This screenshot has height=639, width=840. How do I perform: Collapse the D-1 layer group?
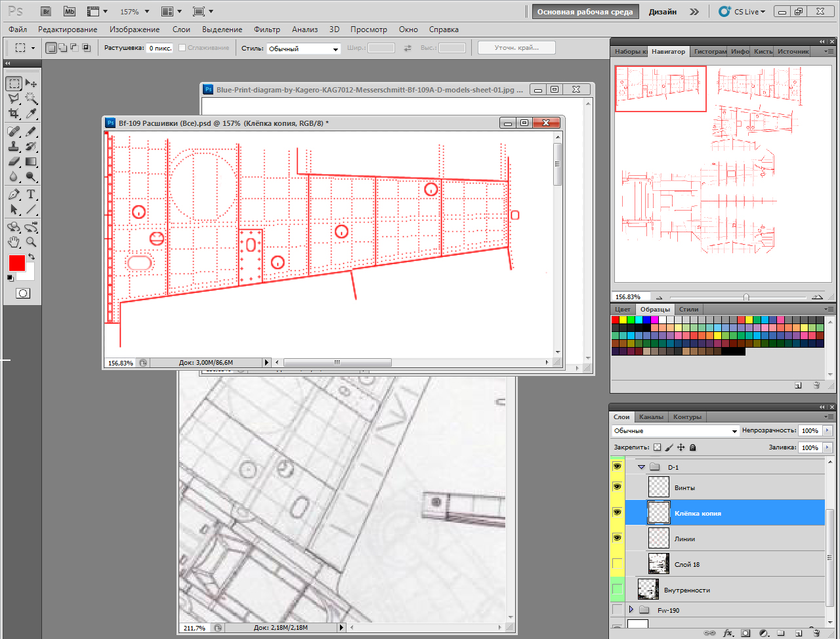(x=641, y=467)
